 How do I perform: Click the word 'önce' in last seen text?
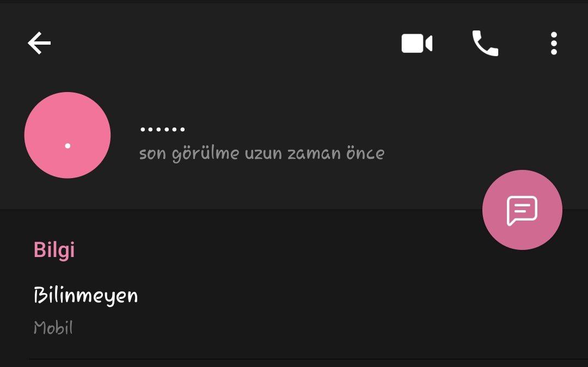pyautogui.click(x=365, y=154)
